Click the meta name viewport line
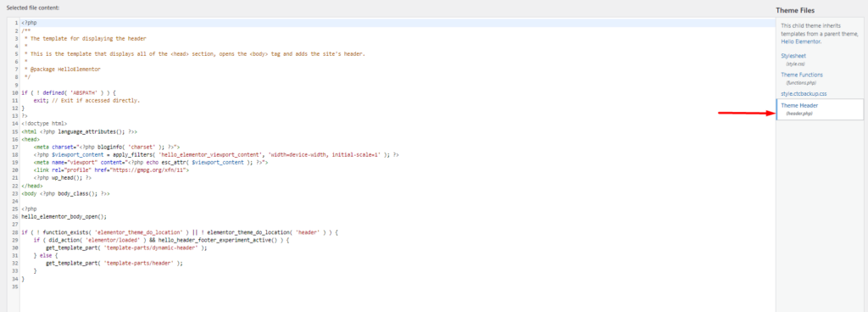This screenshot has height=312, width=868. pyautogui.click(x=151, y=163)
